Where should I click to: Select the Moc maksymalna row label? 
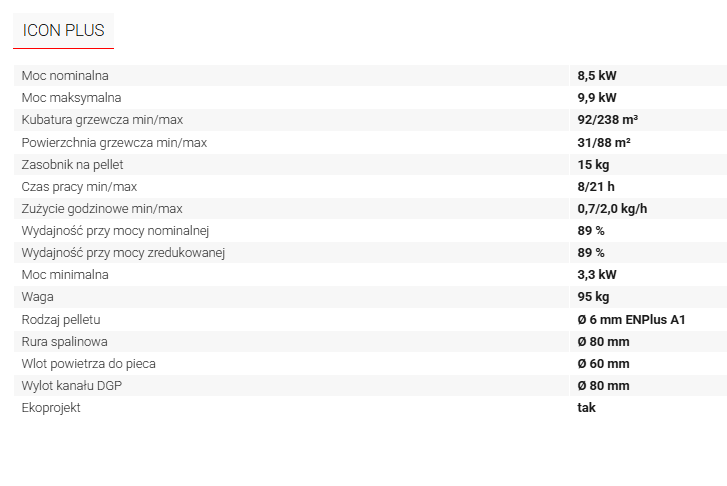point(71,98)
